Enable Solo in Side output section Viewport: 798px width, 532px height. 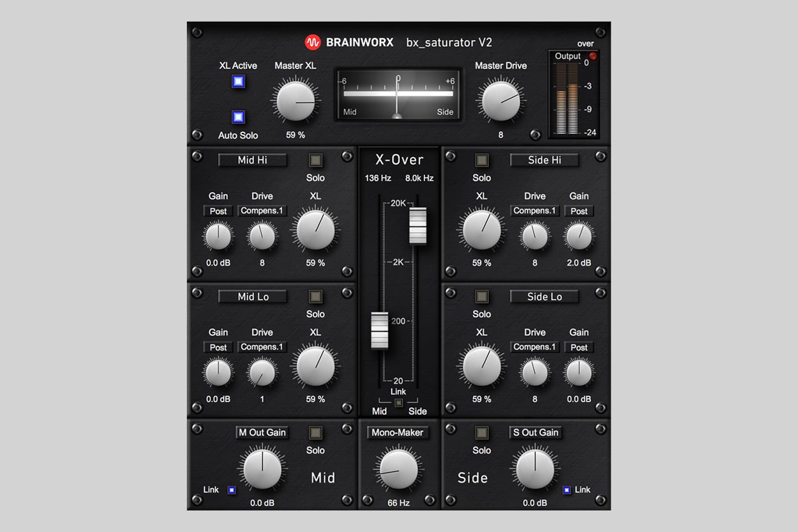click(x=481, y=433)
